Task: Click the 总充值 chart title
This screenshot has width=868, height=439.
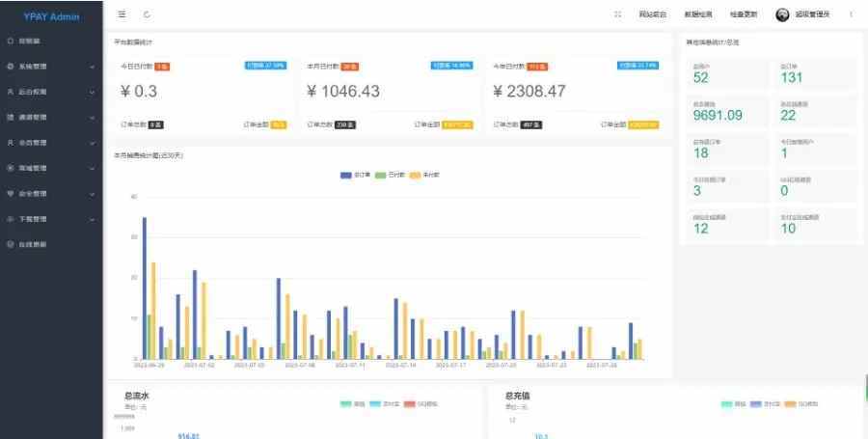Action: pyautogui.click(x=518, y=396)
